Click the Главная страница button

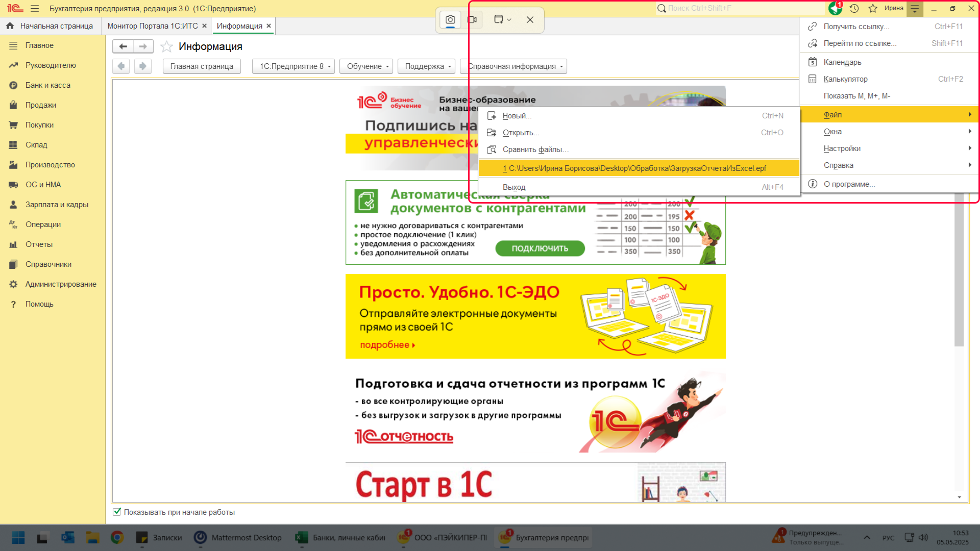pos(202,66)
